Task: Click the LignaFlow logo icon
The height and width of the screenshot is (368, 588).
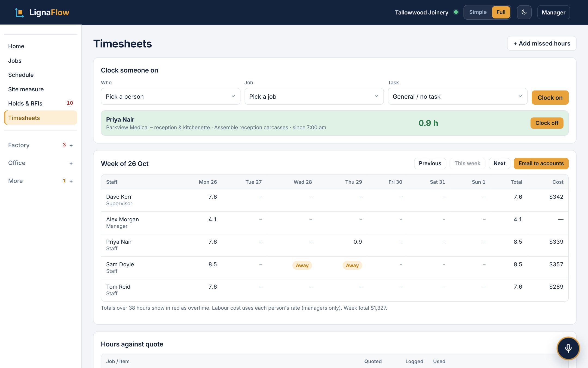Action: coord(19,13)
